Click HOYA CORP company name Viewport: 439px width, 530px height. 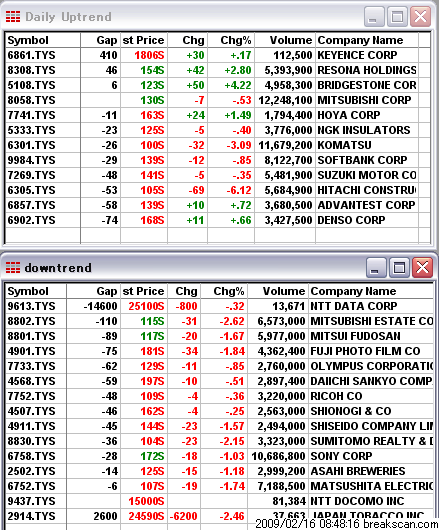tap(349, 115)
